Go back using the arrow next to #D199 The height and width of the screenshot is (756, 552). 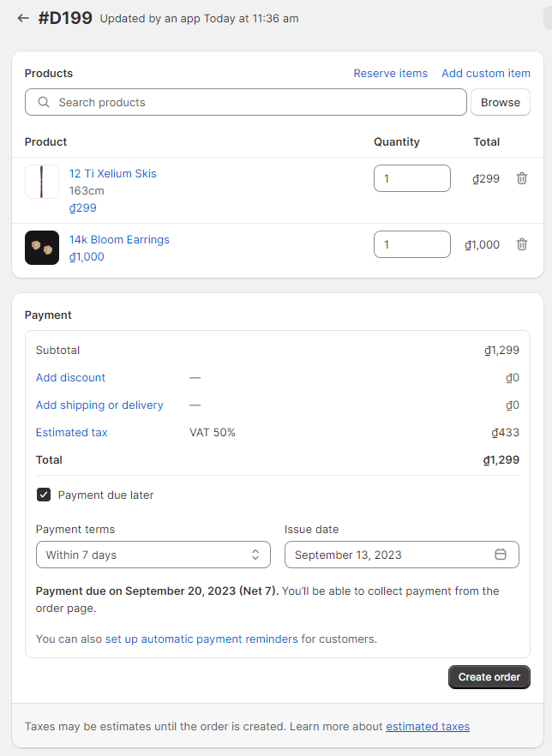point(23,18)
